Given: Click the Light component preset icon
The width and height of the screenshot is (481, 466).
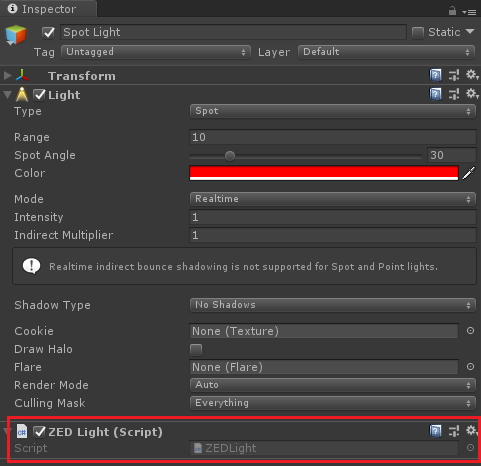Looking at the screenshot, I should coord(454,94).
